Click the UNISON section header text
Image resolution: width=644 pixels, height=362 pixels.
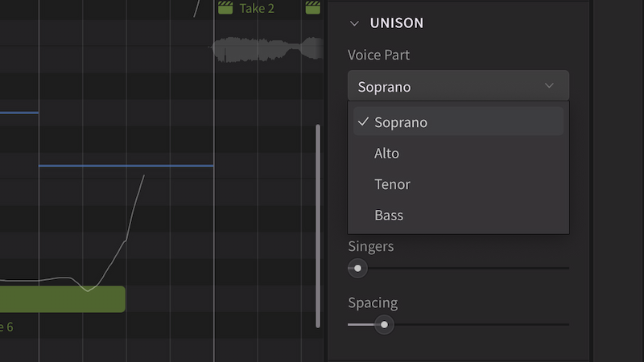pos(396,23)
